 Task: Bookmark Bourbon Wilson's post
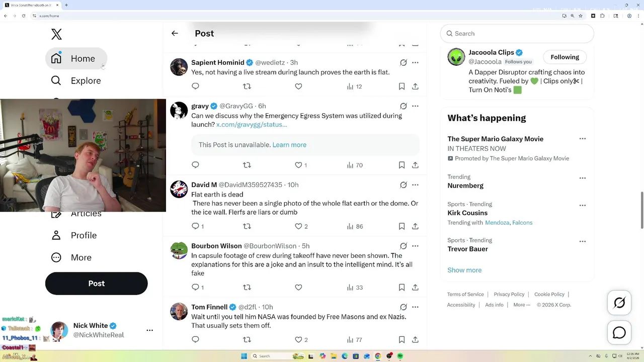pos(401,288)
